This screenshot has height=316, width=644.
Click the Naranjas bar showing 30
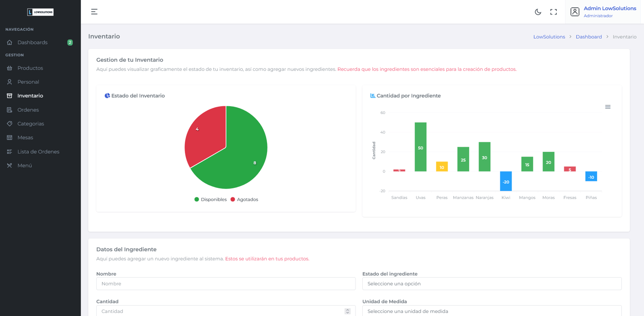pos(485,157)
